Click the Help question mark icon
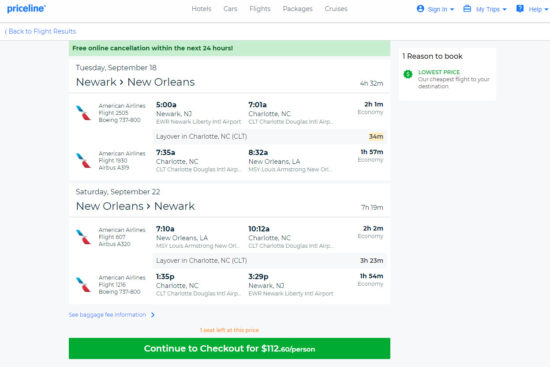 (520, 8)
